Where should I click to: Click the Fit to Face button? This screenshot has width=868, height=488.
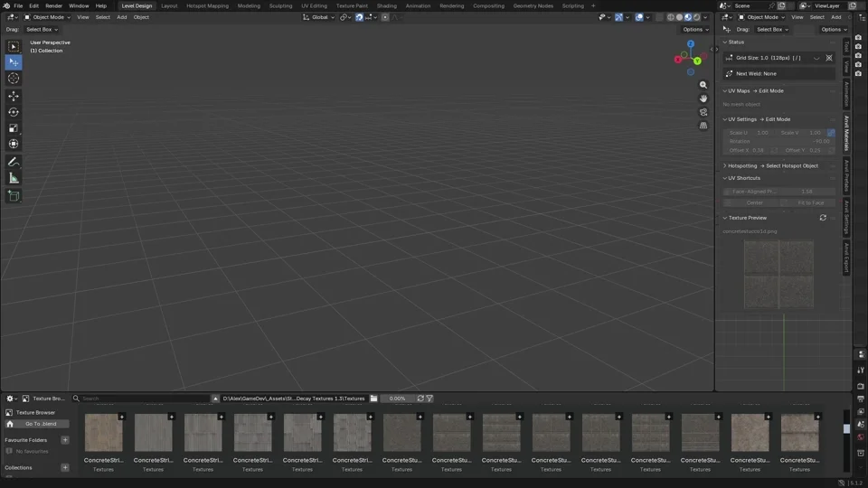click(x=810, y=202)
